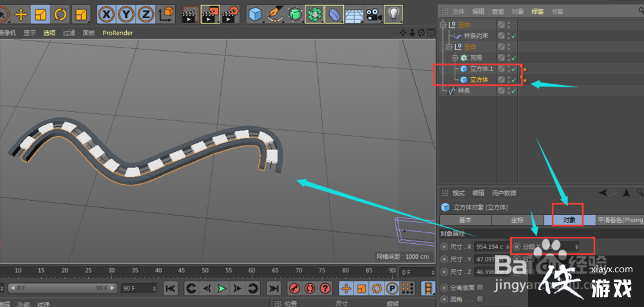Open the ProRender viewport menu

click(x=117, y=33)
